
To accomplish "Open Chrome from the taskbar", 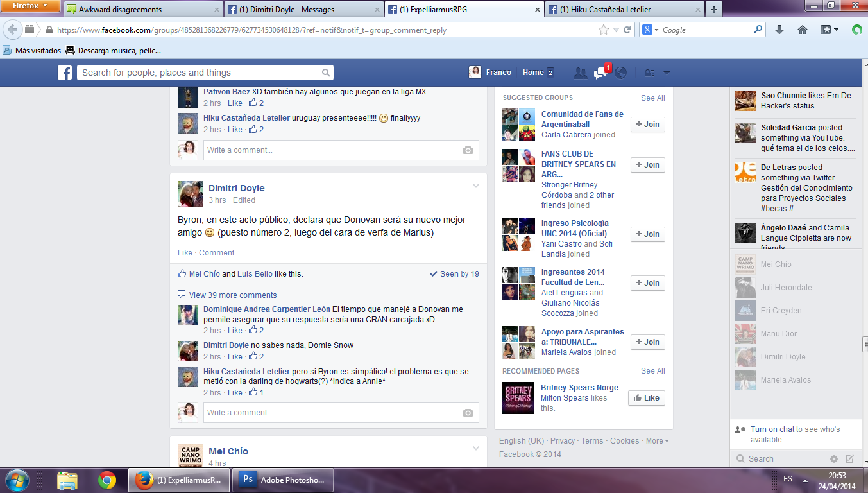I will [x=106, y=480].
